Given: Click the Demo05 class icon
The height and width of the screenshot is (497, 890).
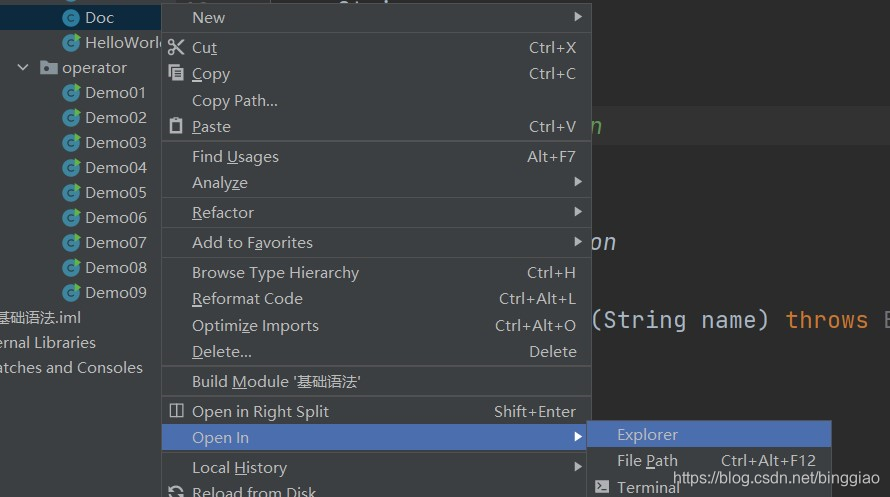Looking at the screenshot, I should (x=71, y=193).
